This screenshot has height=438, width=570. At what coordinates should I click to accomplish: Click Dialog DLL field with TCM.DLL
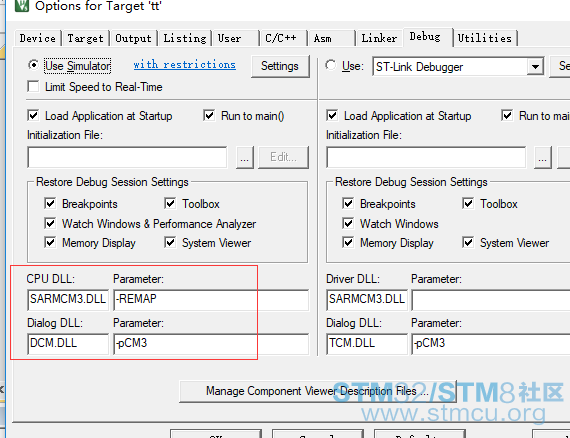point(367,344)
